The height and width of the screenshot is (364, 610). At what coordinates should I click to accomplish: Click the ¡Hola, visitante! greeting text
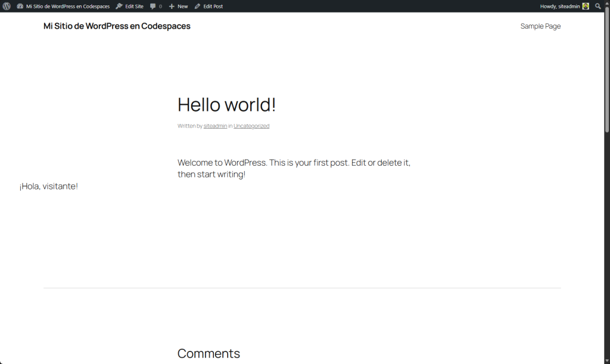tap(49, 186)
